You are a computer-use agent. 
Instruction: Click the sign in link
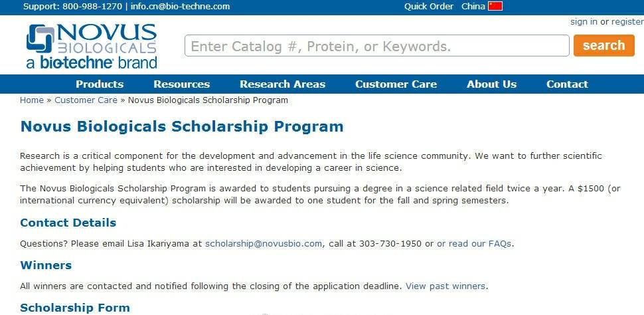(584, 22)
